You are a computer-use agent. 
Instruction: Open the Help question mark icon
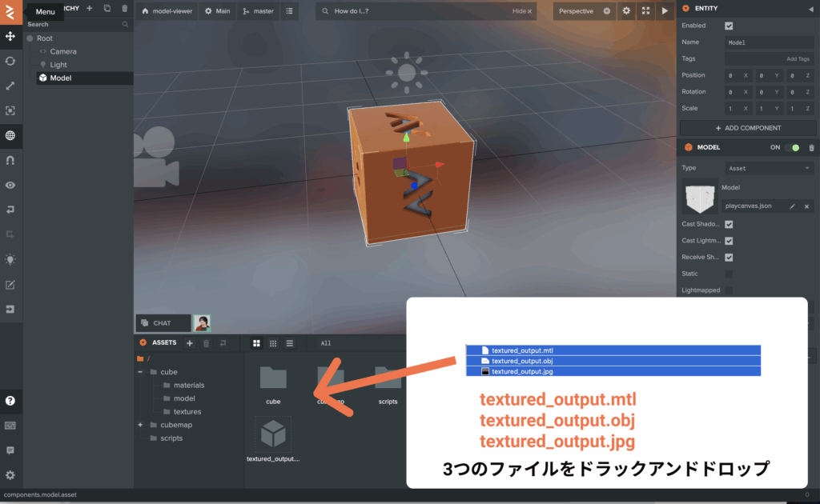[x=10, y=401]
